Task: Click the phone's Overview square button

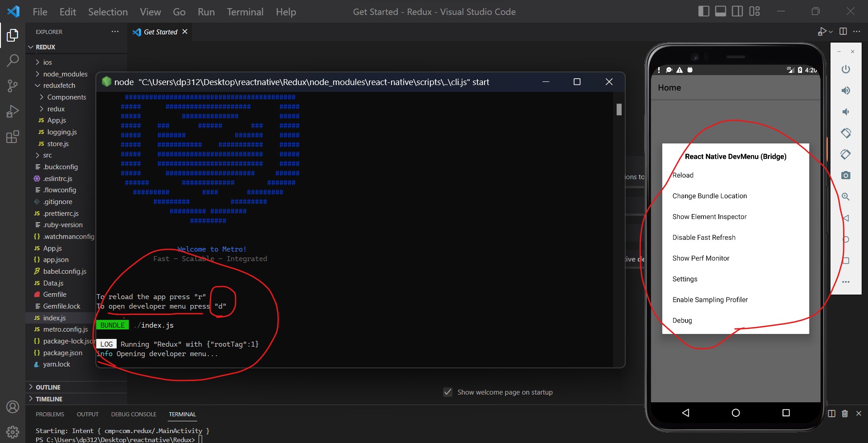Action: click(x=786, y=413)
